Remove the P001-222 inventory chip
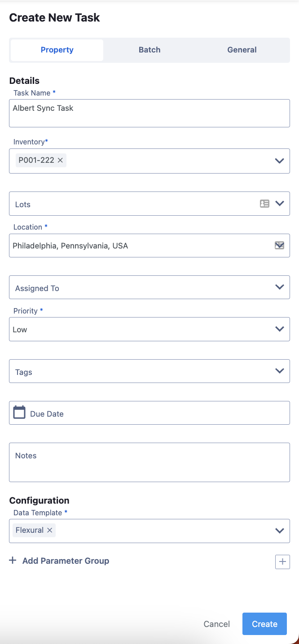 click(x=60, y=160)
